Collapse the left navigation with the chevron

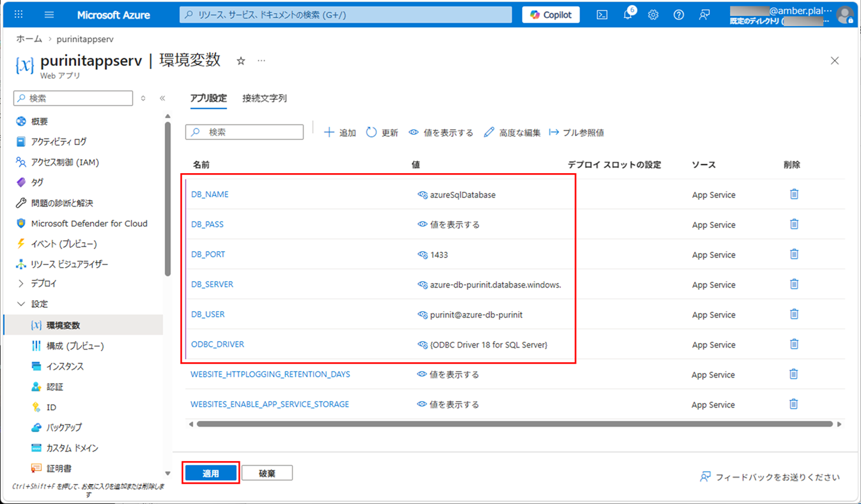(x=162, y=98)
